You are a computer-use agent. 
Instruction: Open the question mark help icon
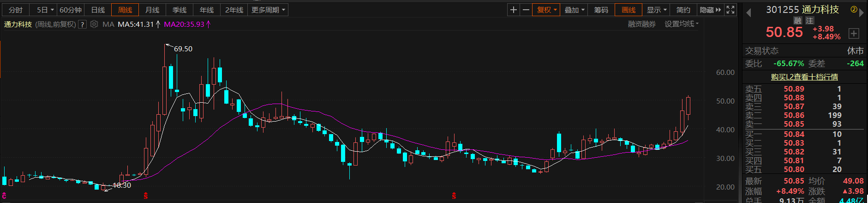click(83, 25)
